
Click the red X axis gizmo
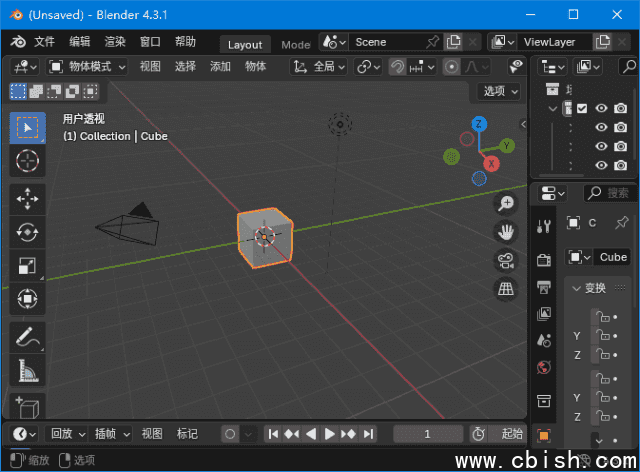point(491,164)
